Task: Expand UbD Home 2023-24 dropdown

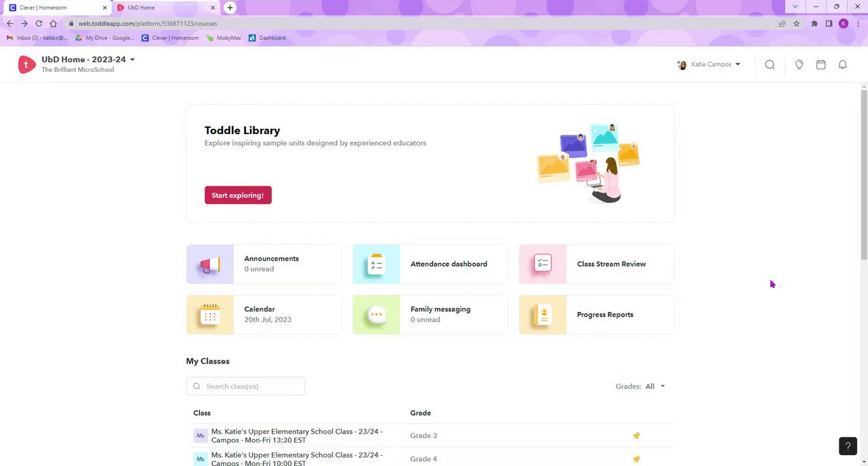Action: coord(132,60)
